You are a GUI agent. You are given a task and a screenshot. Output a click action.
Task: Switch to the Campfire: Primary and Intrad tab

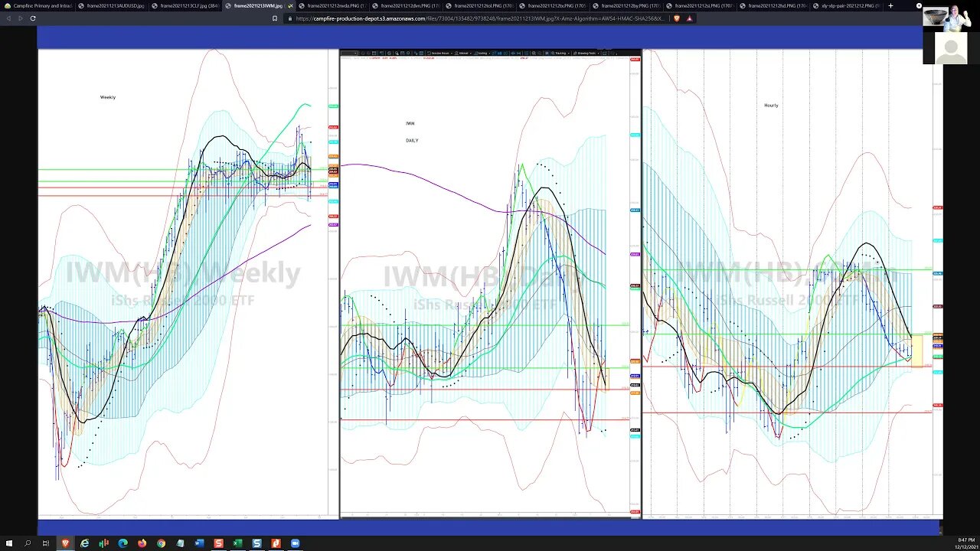pyautogui.click(x=38, y=5)
